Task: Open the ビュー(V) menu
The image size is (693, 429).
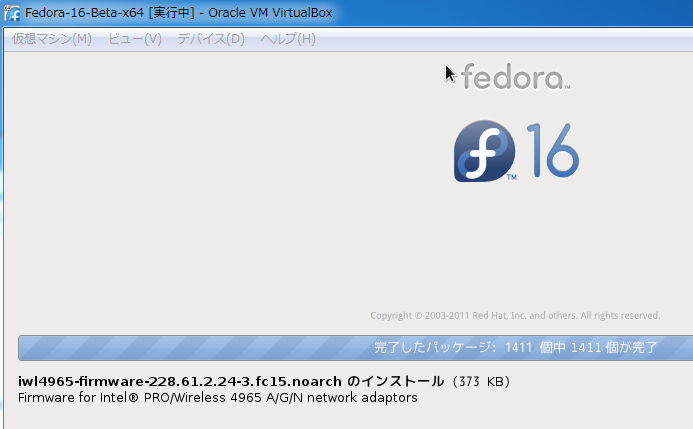Action: tap(135, 39)
